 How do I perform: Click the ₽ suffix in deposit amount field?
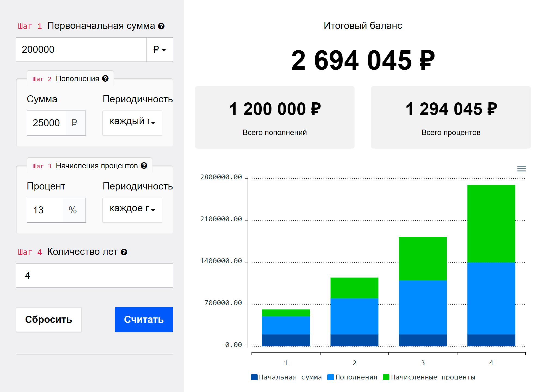74,123
